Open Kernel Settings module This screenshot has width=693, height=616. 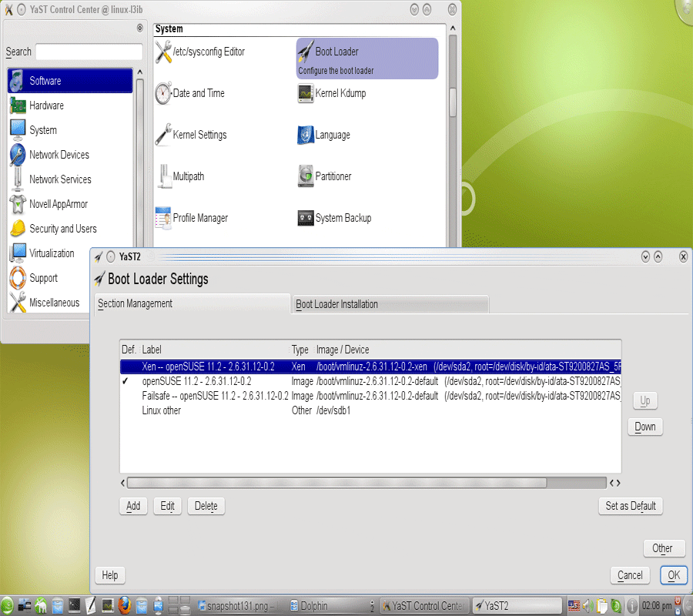click(191, 135)
